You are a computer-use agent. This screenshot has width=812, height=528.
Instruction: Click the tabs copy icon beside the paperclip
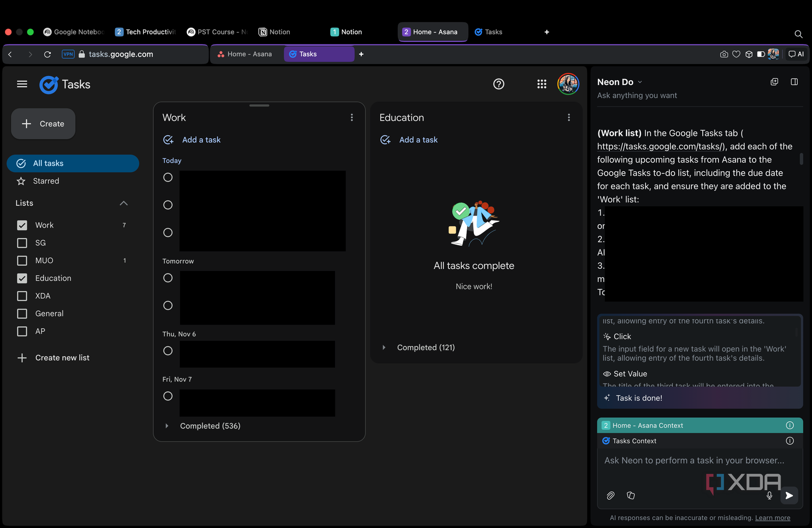(x=631, y=496)
